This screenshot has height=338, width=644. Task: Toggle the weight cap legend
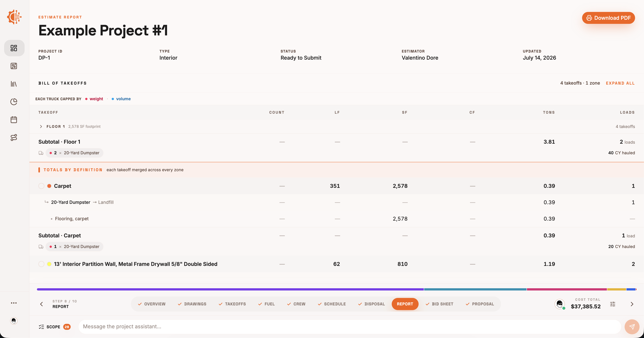tap(94, 99)
